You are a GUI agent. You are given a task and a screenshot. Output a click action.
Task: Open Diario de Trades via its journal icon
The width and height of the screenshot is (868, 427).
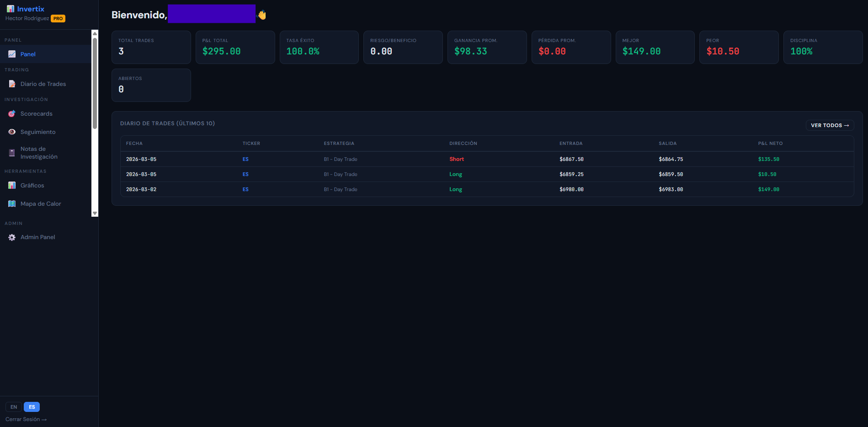point(11,84)
